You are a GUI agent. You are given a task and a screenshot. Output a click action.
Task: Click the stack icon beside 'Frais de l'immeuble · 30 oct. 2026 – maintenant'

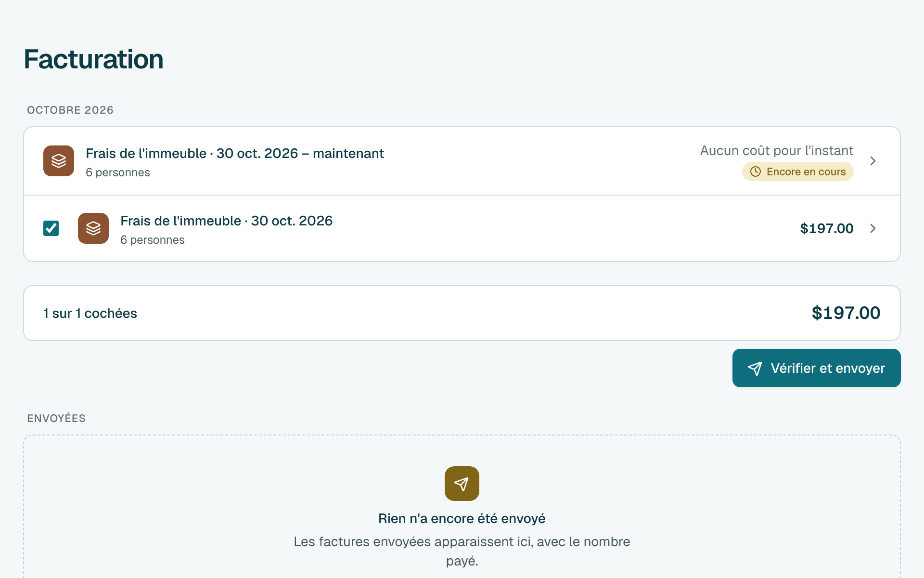click(59, 161)
